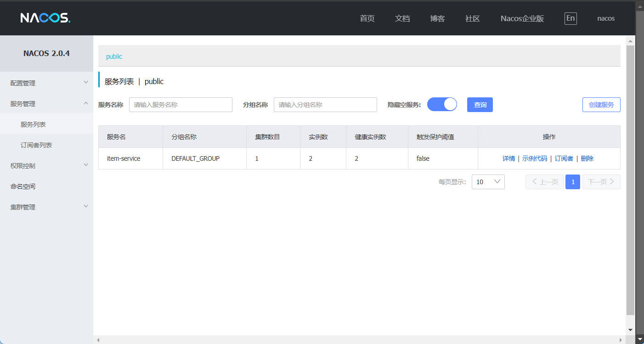This screenshot has height=344, width=644.
Task: Open 详情 for item-service
Action: click(x=508, y=158)
